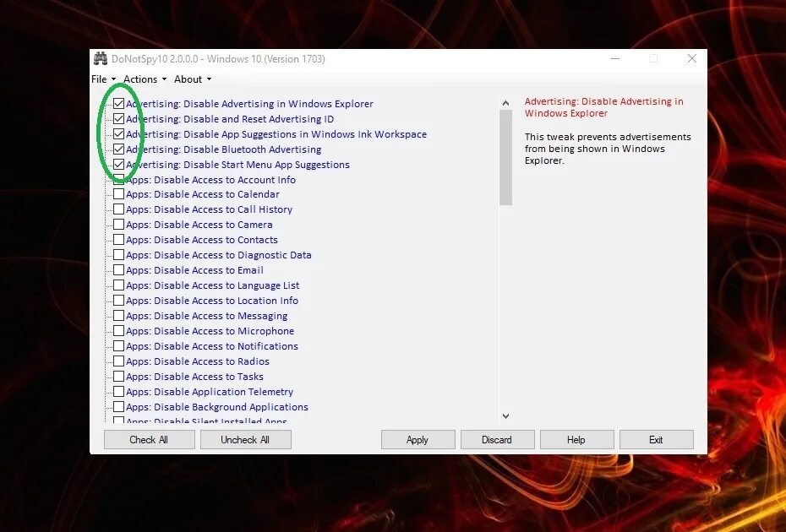
Task: Click description text 'This tweak prevents advertisements'
Action: (x=608, y=137)
